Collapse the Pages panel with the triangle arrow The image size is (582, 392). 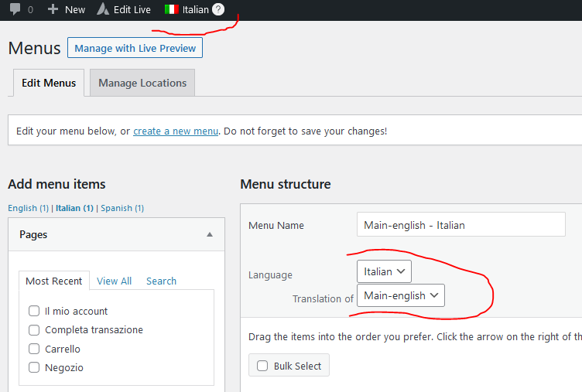tap(210, 234)
